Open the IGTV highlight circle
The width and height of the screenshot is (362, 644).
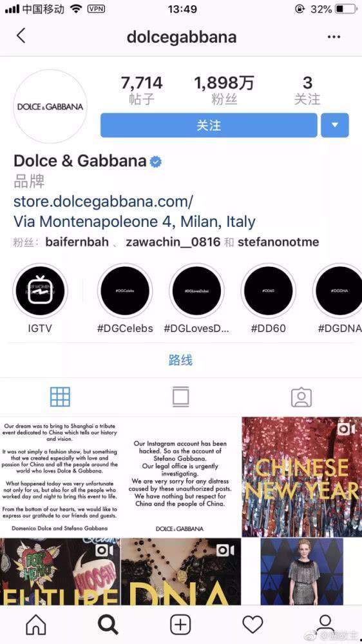coord(40,291)
